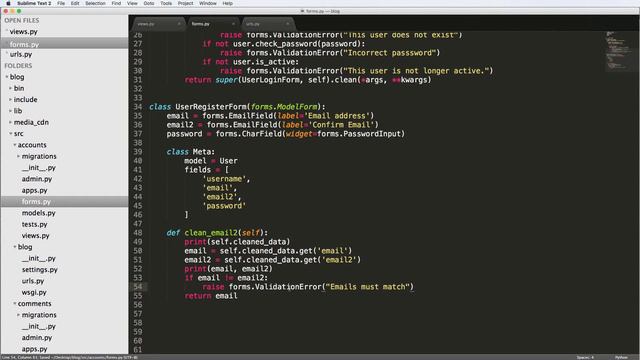Image resolution: width=640 pixels, height=360 pixels.
Task: Open models.py in the accounts folder
Action: click(x=38, y=213)
